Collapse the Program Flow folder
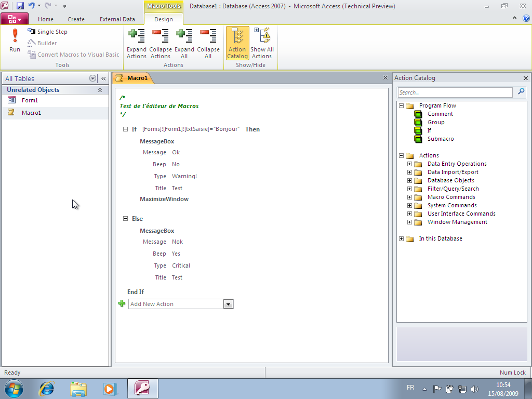 click(402, 105)
